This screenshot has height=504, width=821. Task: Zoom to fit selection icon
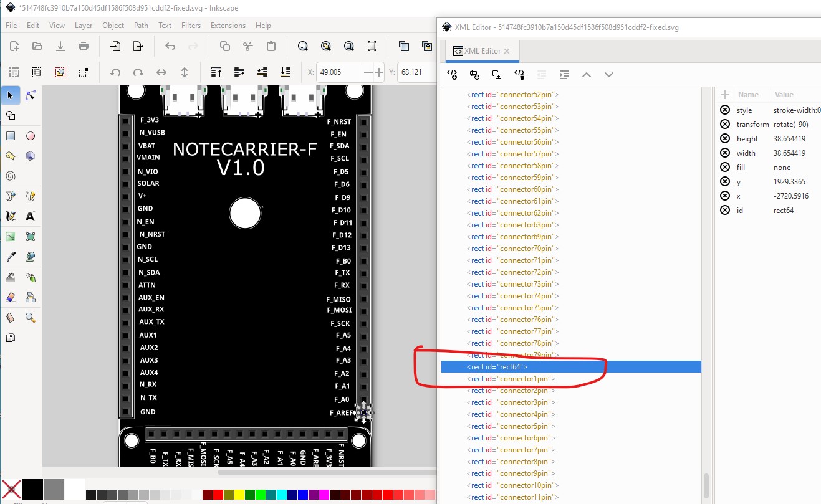(x=303, y=46)
